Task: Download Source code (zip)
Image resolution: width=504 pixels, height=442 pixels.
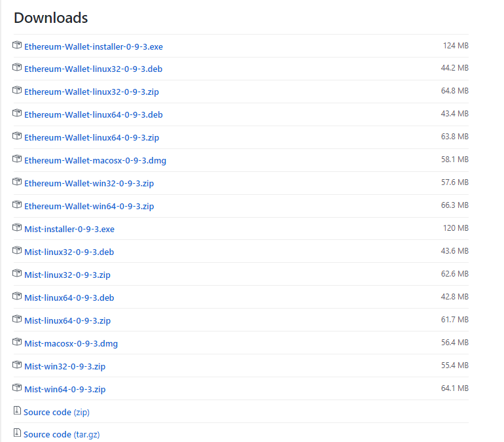Action: coord(56,412)
